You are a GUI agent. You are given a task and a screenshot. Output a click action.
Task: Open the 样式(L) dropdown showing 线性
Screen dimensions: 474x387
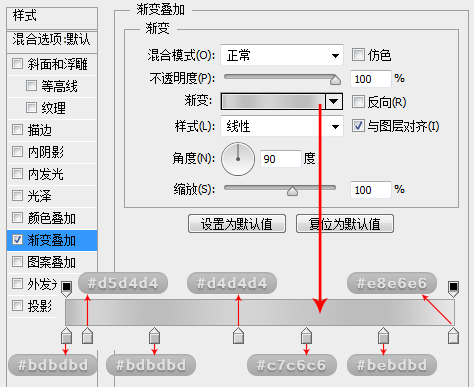coord(282,126)
